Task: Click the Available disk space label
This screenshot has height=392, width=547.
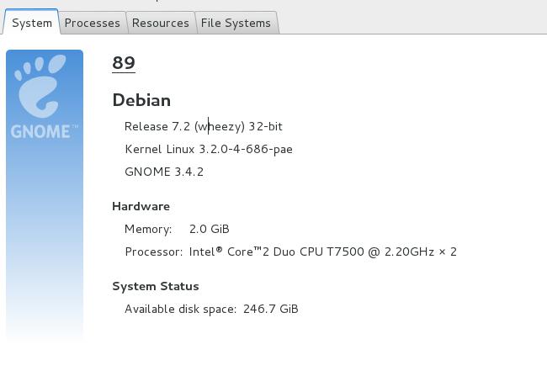Action: point(180,309)
